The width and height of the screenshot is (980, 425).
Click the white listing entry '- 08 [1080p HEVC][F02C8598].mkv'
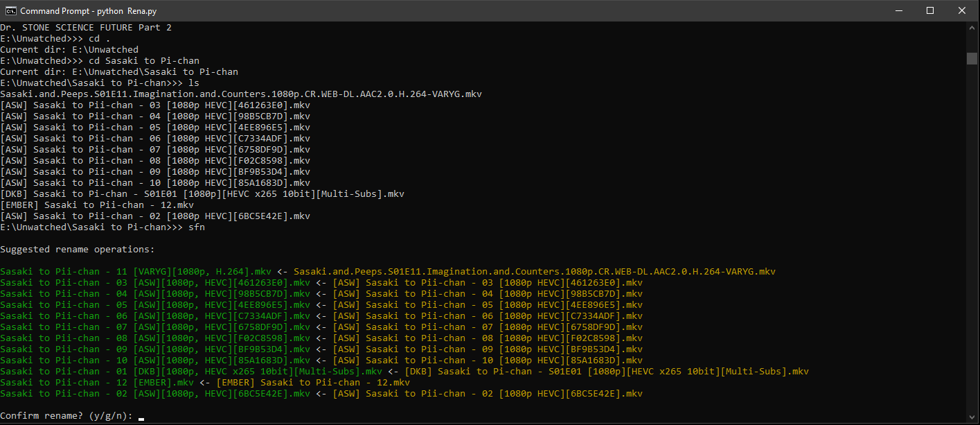tap(155, 161)
